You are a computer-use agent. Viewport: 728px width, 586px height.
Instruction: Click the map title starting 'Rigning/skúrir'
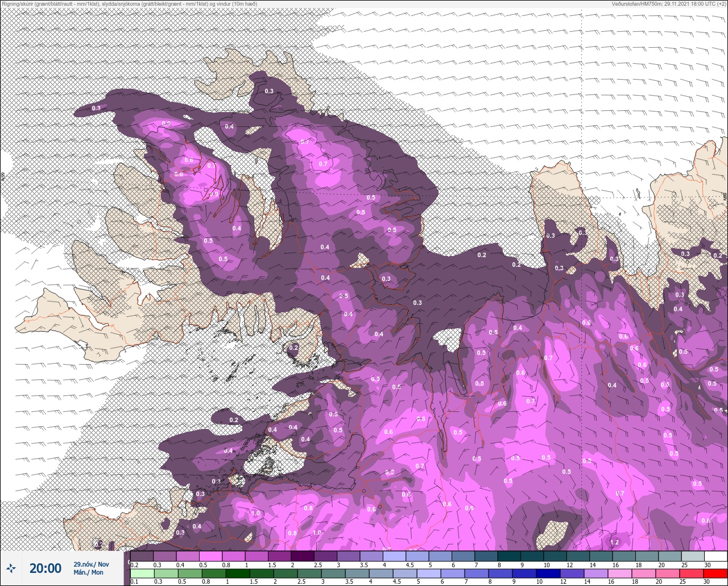tap(129, 3)
